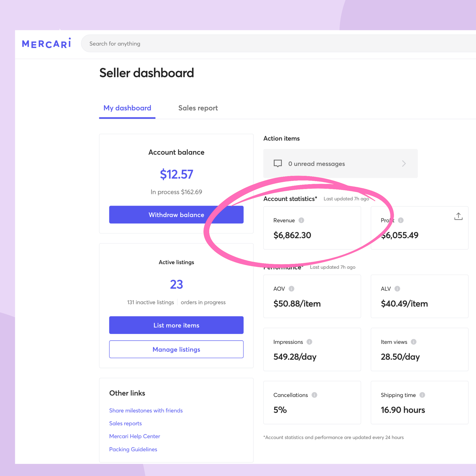Click the 5% cancellations value
This screenshot has height=476, width=476.
(x=280, y=410)
